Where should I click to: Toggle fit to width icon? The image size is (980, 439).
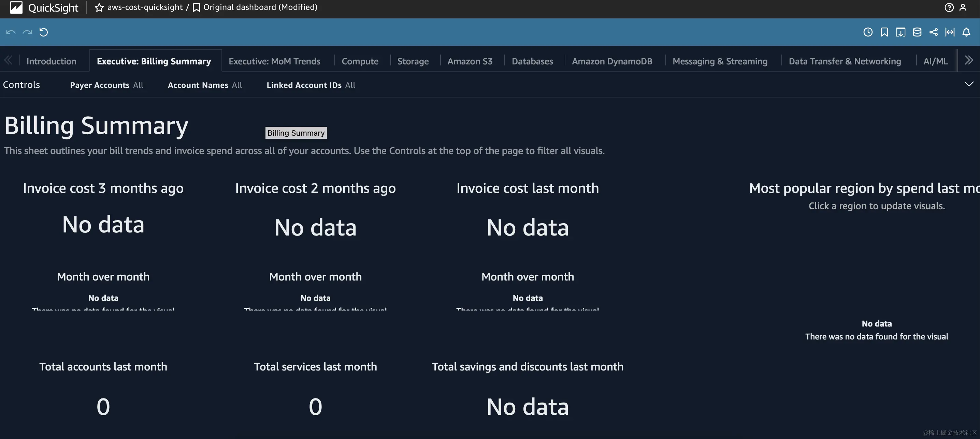pyautogui.click(x=950, y=32)
